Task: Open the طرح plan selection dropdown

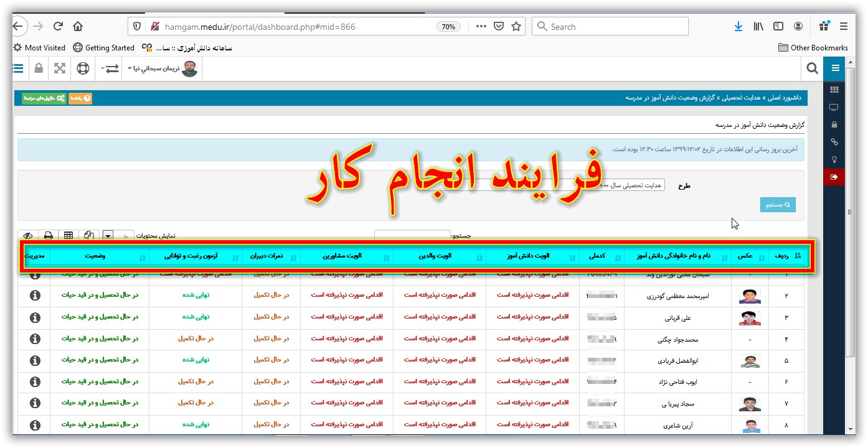Action: pyautogui.click(x=630, y=185)
